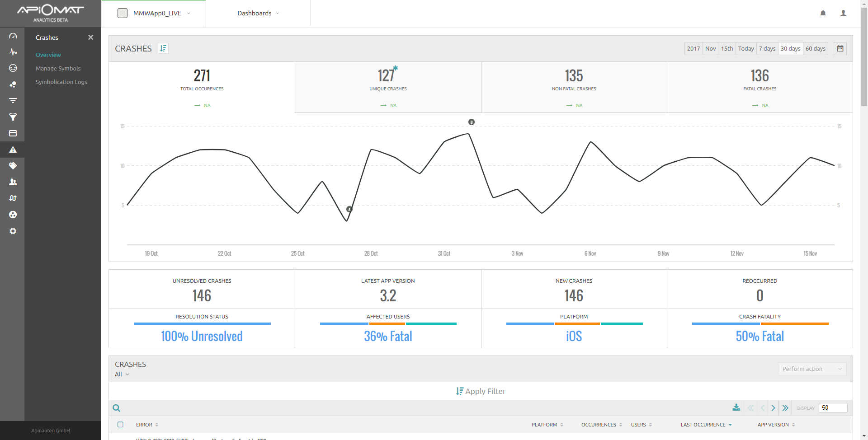Click the search magnifier above the table

pyautogui.click(x=117, y=408)
